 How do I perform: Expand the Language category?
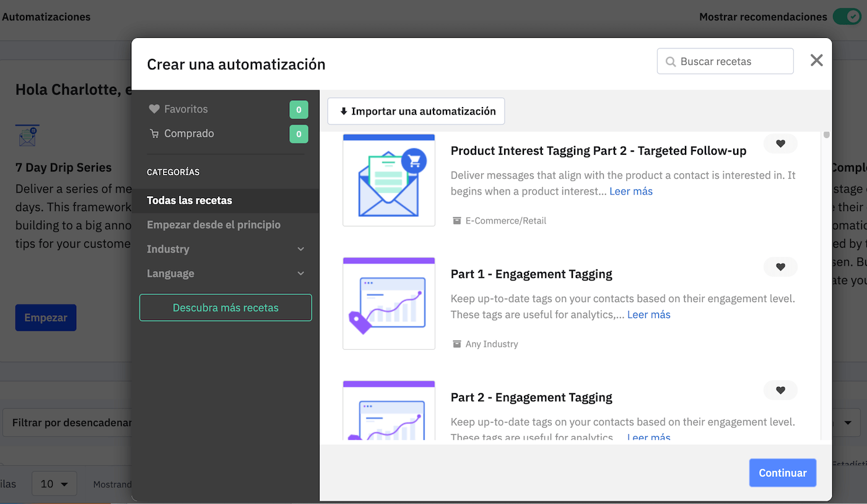pos(226,274)
